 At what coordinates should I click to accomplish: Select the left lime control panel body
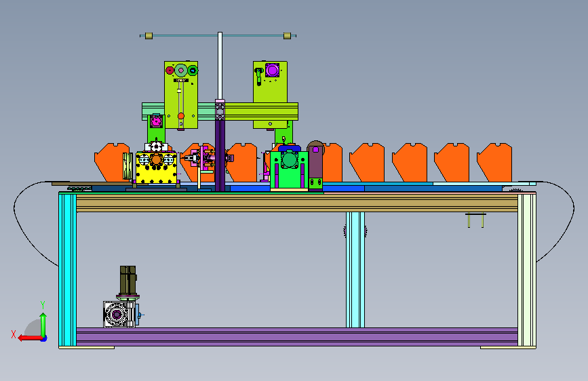[181, 95]
